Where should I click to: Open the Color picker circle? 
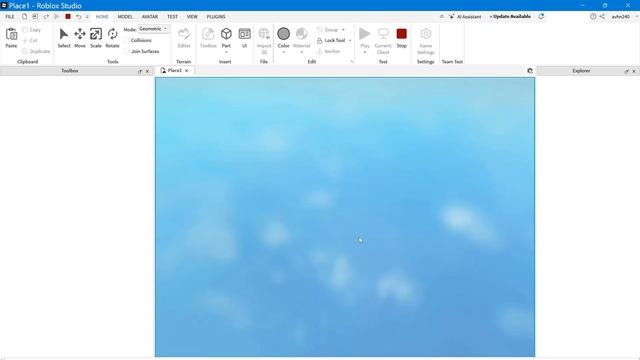pyautogui.click(x=284, y=33)
